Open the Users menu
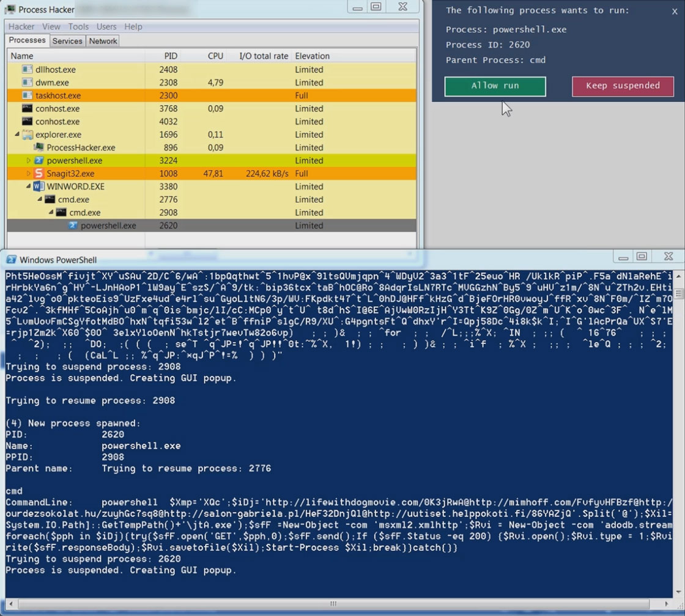This screenshot has height=616, width=685. pyautogui.click(x=106, y=27)
